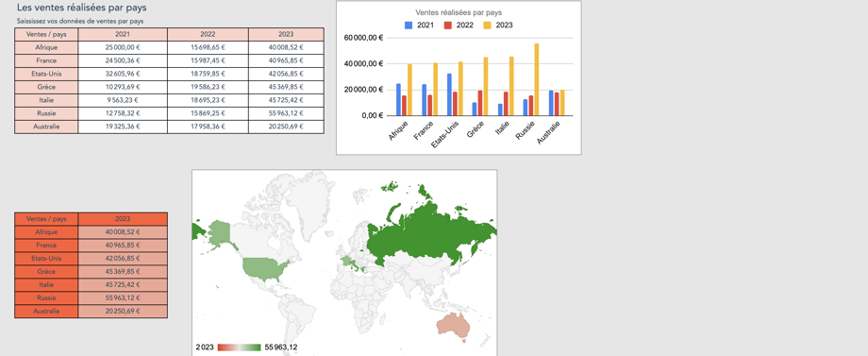Click the Russie row label in top table

click(46, 113)
